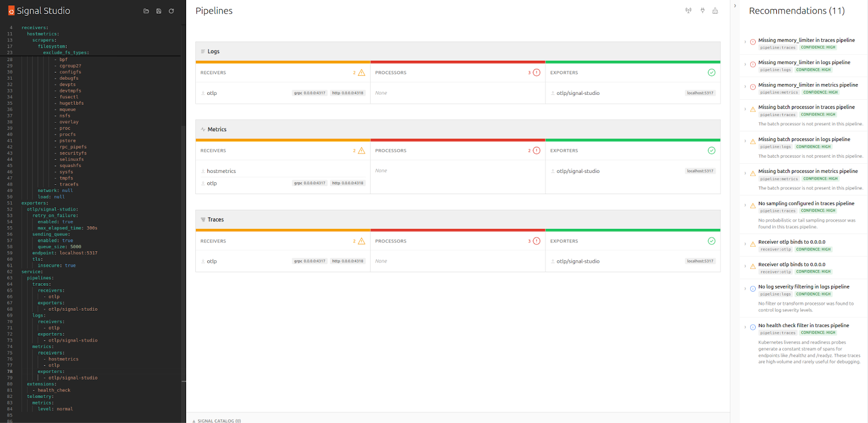Image resolution: width=868 pixels, height=423 pixels.
Task: Click the plug connection icon in Pipelines header
Action: click(x=703, y=10)
